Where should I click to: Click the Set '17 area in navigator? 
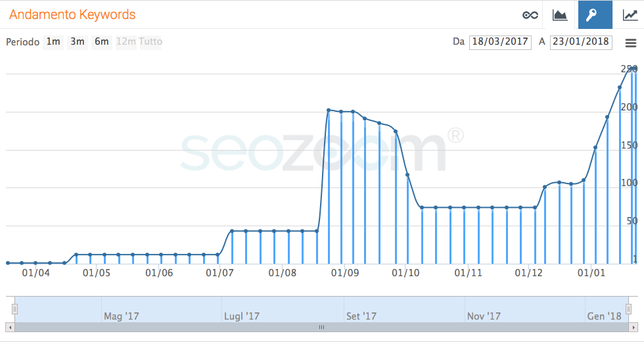361,316
